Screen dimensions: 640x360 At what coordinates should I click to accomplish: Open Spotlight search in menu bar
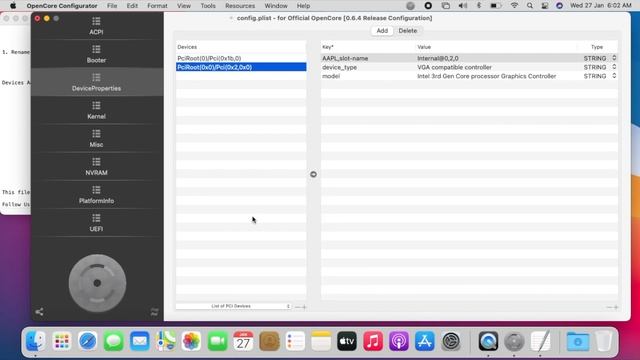530,6
